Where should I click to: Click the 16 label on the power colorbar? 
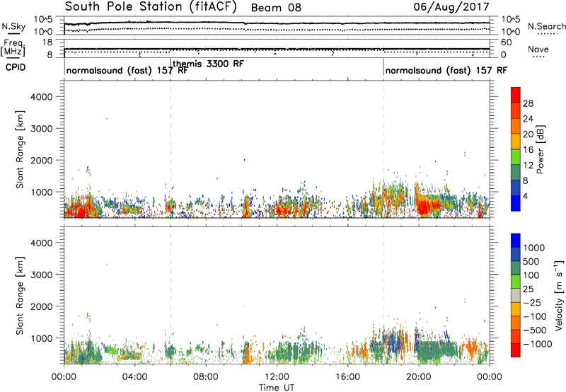(x=528, y=150)
